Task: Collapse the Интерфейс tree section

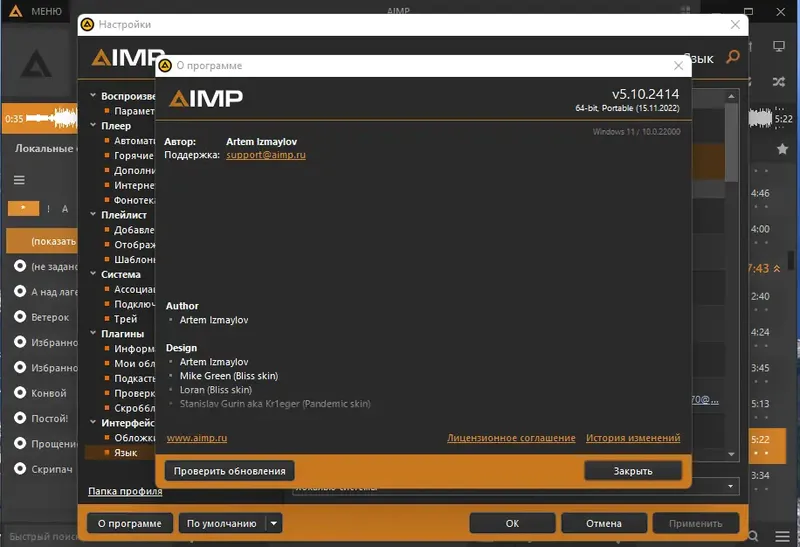Action: [93, 422]
